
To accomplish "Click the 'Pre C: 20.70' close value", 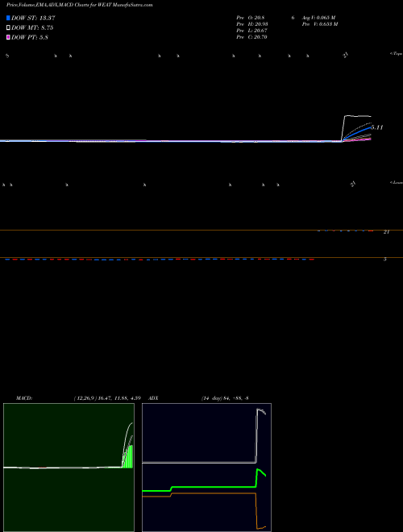I will tap(251, 37).
